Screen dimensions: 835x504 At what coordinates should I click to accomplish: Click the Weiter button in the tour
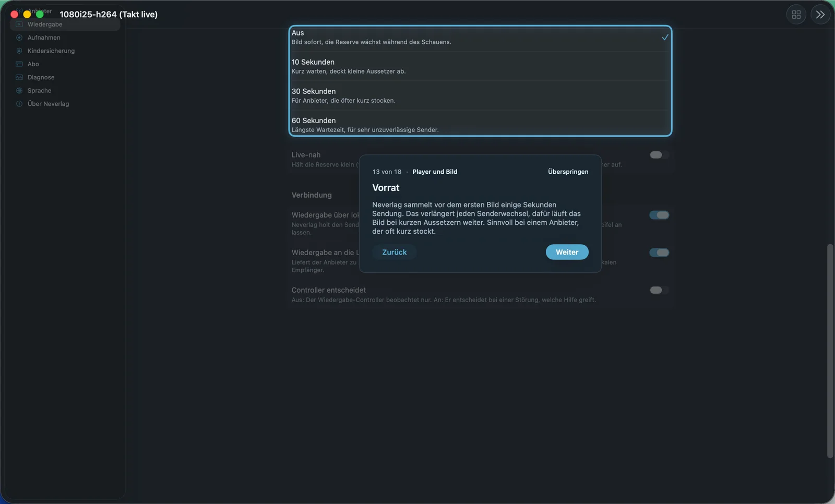click(567, 253)
